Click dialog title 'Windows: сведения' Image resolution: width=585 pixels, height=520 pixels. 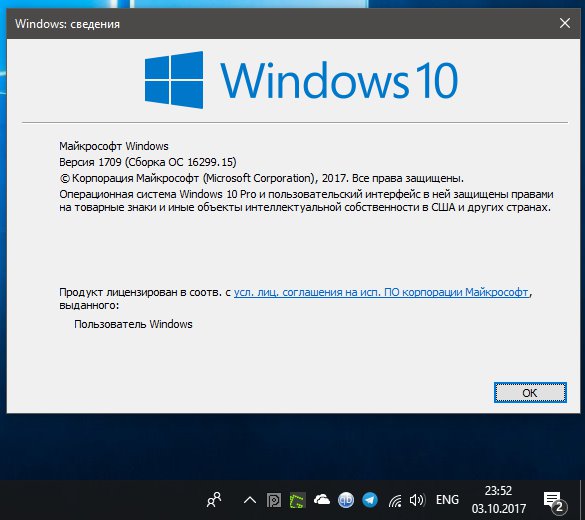tap(68, 24)
